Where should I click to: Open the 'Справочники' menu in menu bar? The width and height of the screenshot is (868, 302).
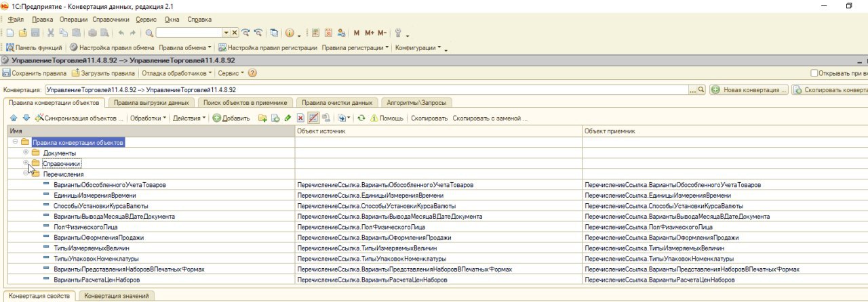111,20
